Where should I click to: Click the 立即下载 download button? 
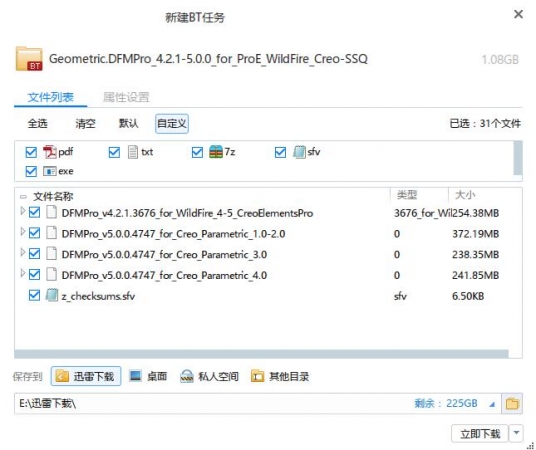tap(480, 433)
